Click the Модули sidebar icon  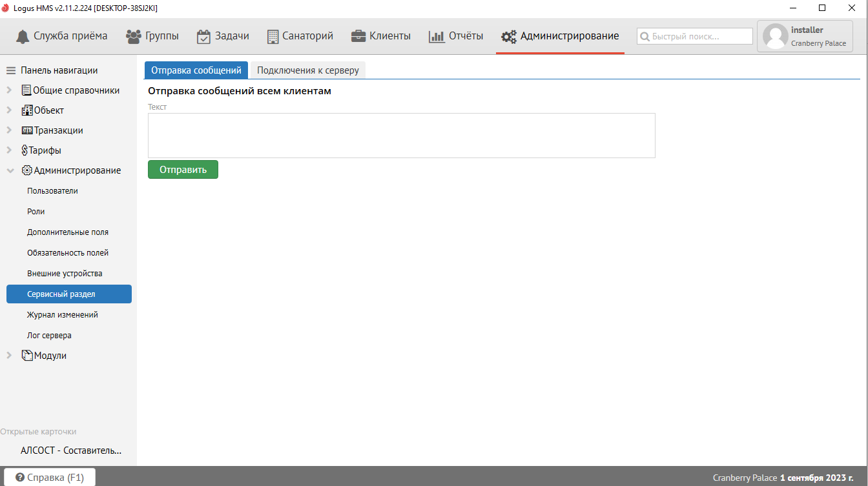coord(27,356)
